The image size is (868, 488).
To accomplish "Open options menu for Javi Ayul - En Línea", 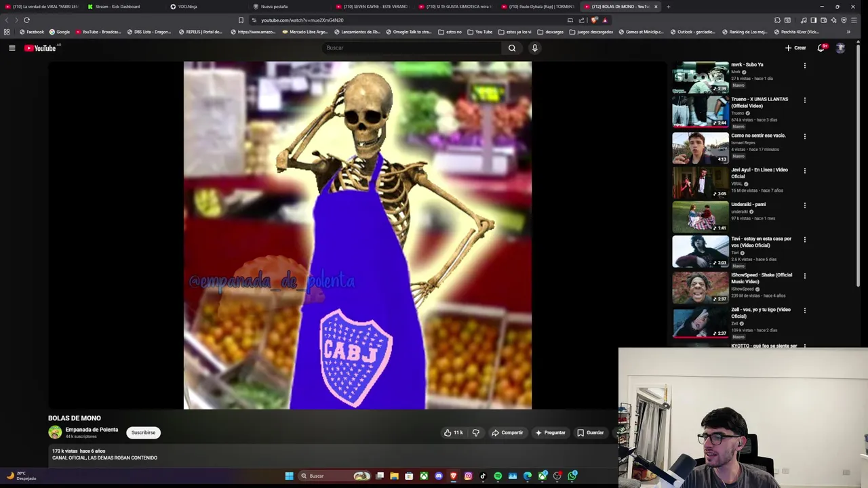I will [805, 171].
